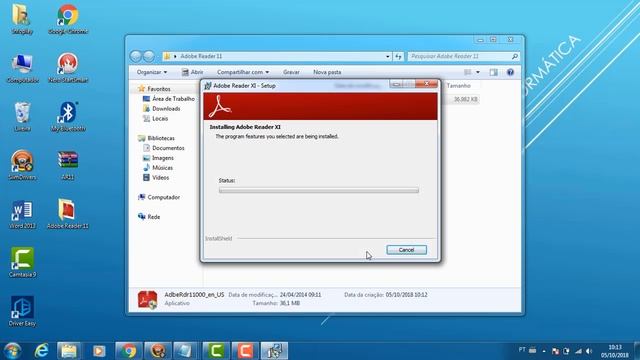
Task: Open the Adobe Reader 11 desktop folder
Action: pyautogui.click(x=68, y=214)
